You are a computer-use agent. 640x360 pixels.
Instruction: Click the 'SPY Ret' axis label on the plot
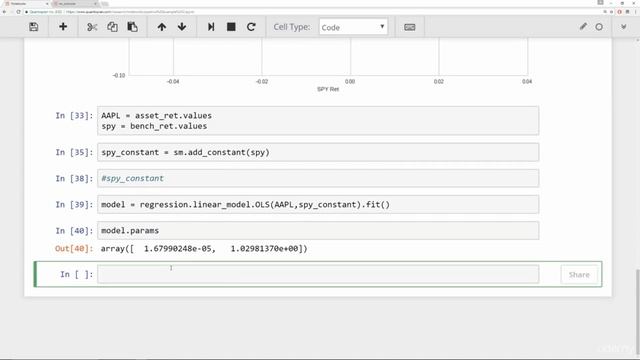pos(328,89)
